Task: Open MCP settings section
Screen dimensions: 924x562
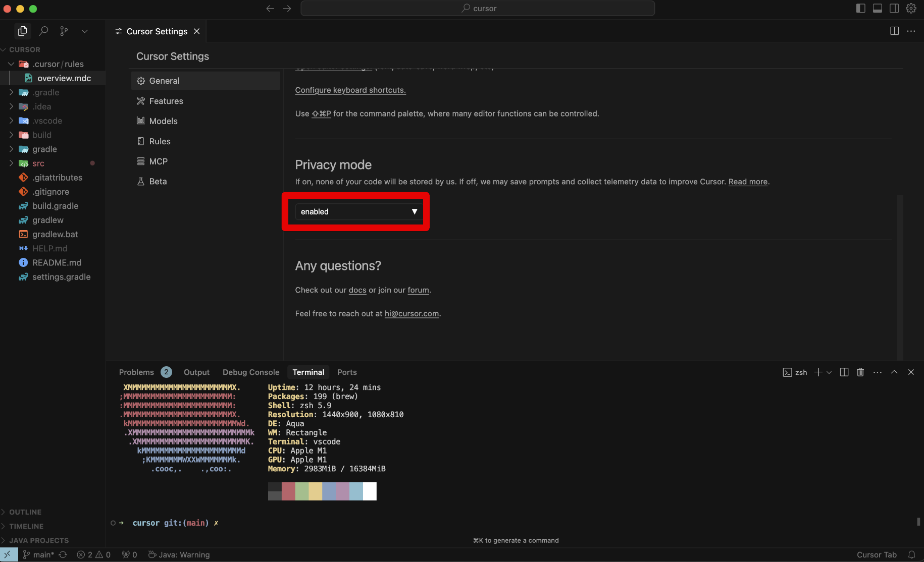Action: pyautogui.click(x=206, y=161)
